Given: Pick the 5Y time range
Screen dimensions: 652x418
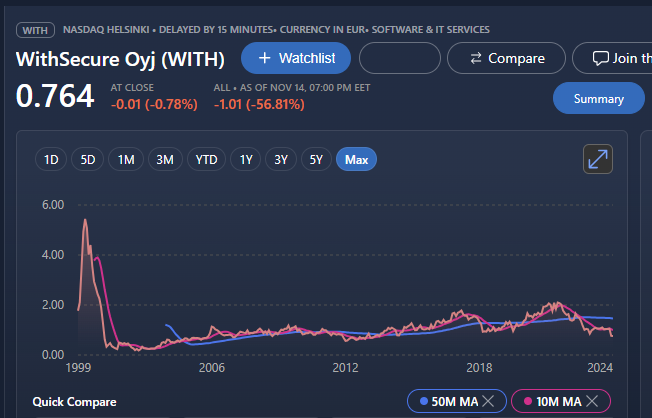Looking at the screenshot, I should click(317, 159).
